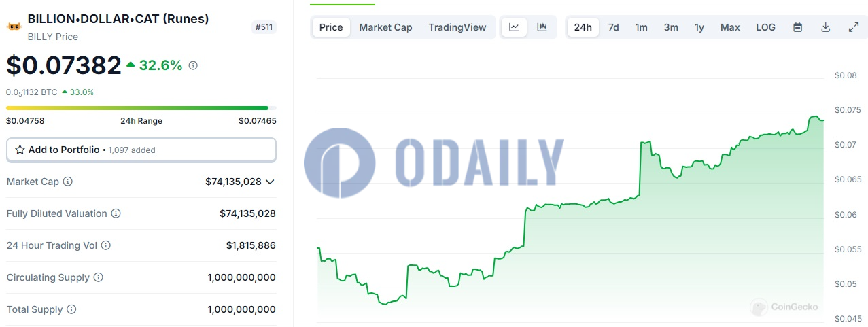Select the 7d time range

point(613,27)
